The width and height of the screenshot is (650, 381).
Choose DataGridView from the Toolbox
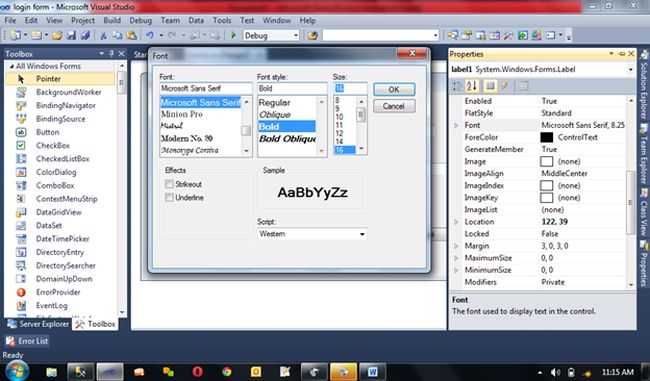pyautogui.click(x=60, y=212)
